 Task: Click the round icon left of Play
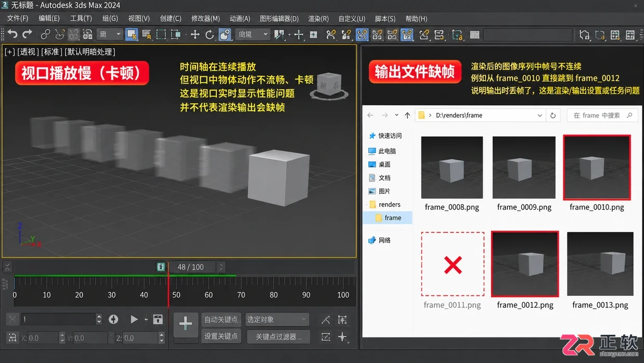tap(113, 319)
